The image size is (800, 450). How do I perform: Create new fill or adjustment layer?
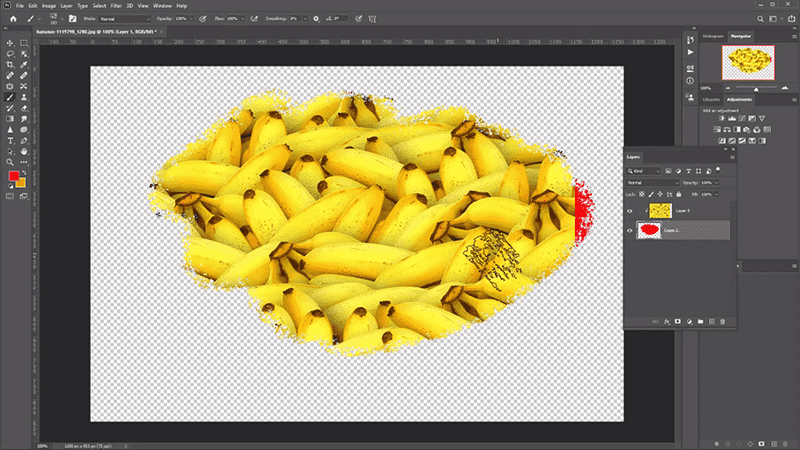(x=689, y=321)
